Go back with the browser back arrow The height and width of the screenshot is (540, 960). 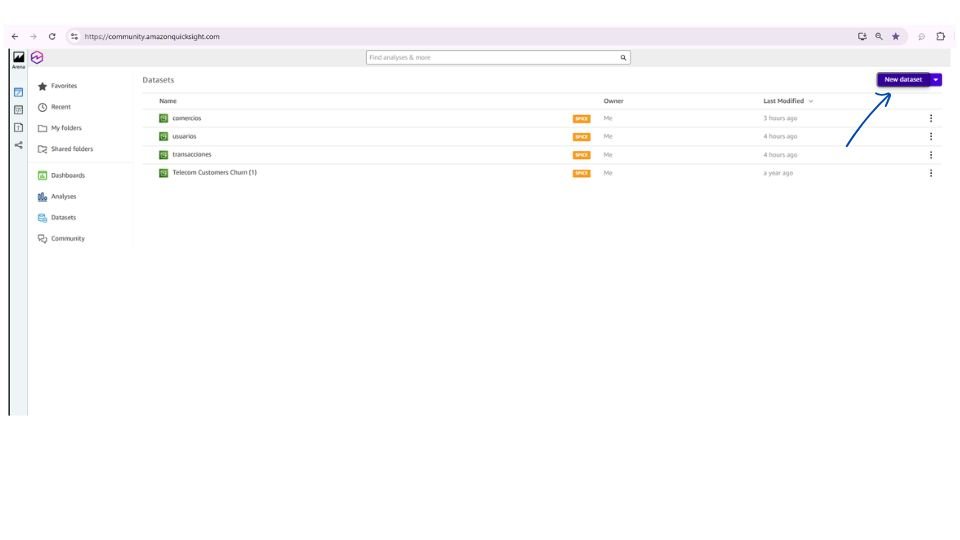click(x=15, y=37)
